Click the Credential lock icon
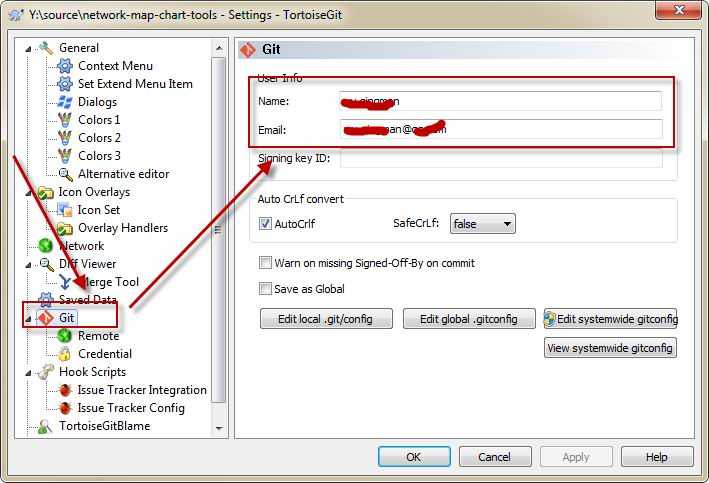 tap(65, 354)
